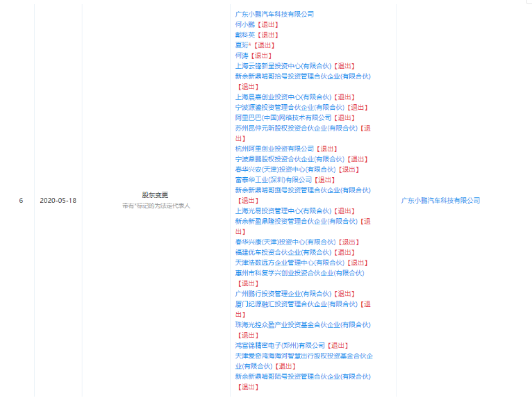
Task: Open 鸿富锦精密电子(郑州)有限公司 link
Action: 280,345
